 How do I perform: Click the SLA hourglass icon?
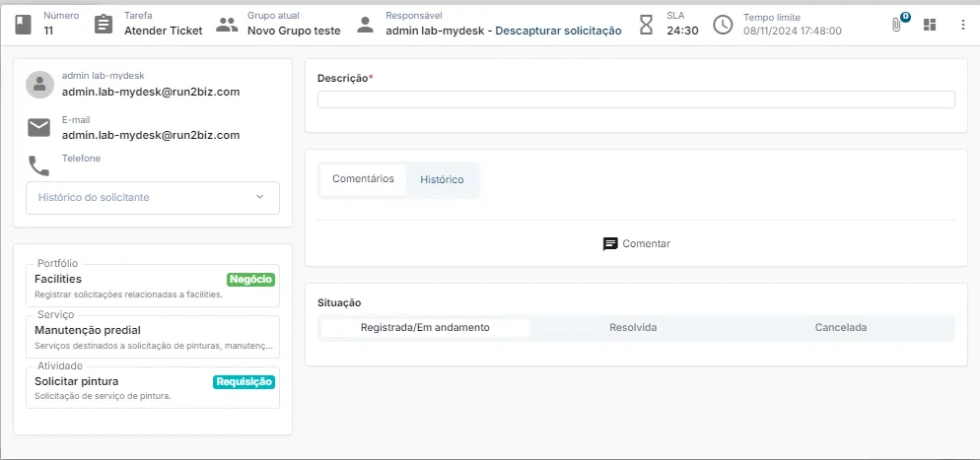click(x=646, y=25)
